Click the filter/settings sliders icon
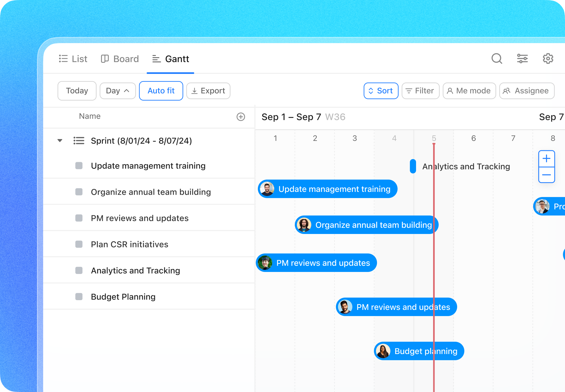The height and width of the screenshot is (392, 565). pos(523,59)
